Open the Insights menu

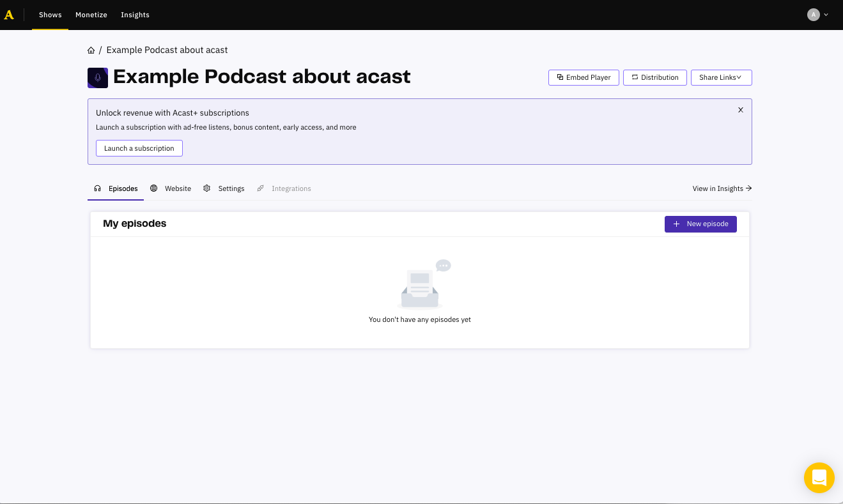click(135, 15)
